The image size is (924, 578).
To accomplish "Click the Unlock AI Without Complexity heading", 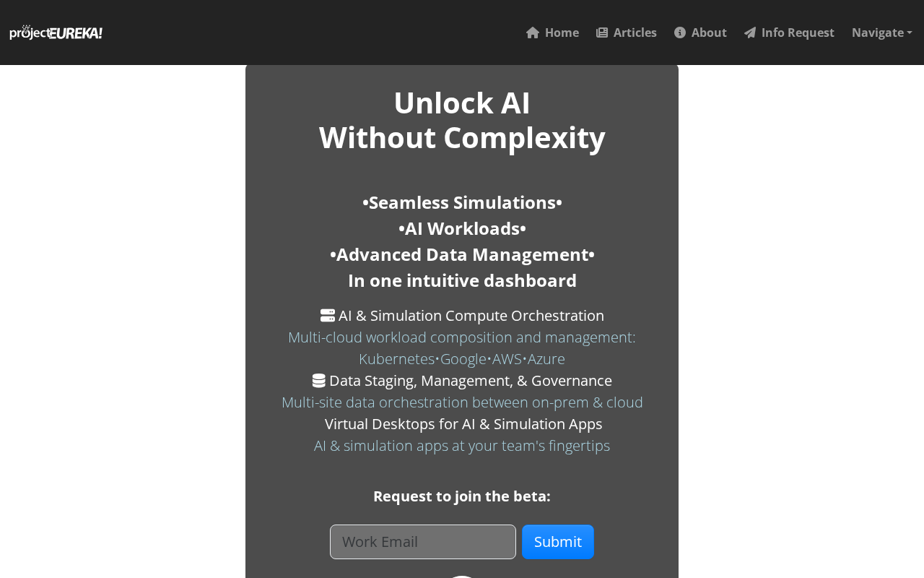I will (x=462, y=120).
